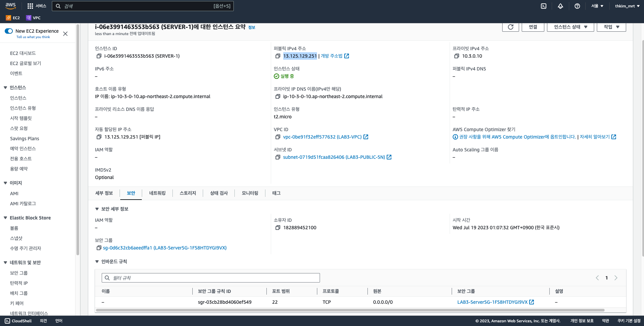Switch to the 스토리지 tab
This screenshot has width=644, height=326.
pos(188,193)
